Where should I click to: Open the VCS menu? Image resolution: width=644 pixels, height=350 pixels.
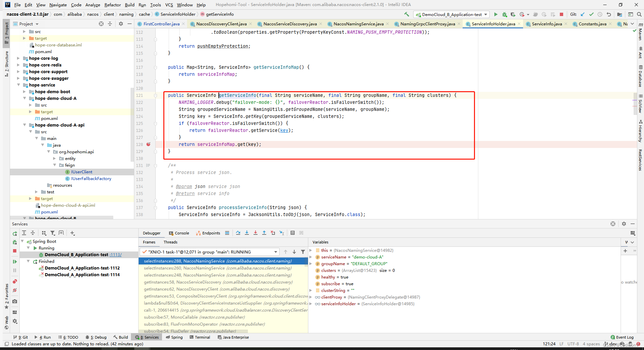[x=169, y=5]
